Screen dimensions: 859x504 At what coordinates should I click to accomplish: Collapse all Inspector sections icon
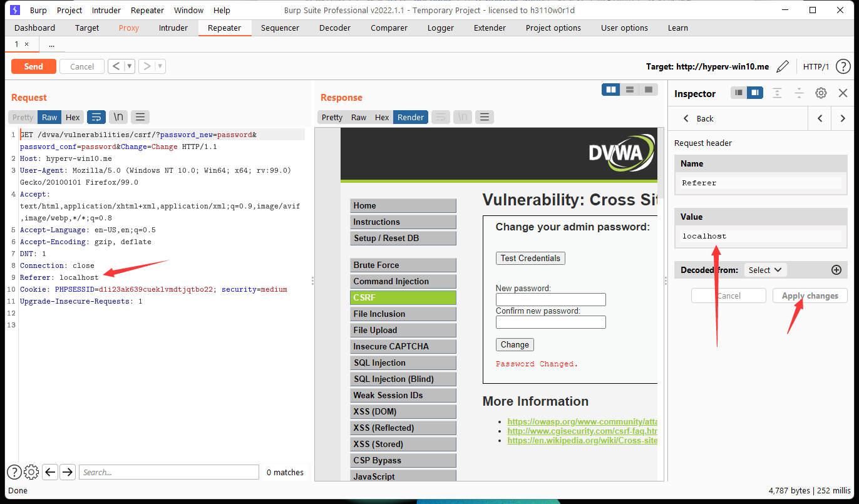click(x=799, y=93)
